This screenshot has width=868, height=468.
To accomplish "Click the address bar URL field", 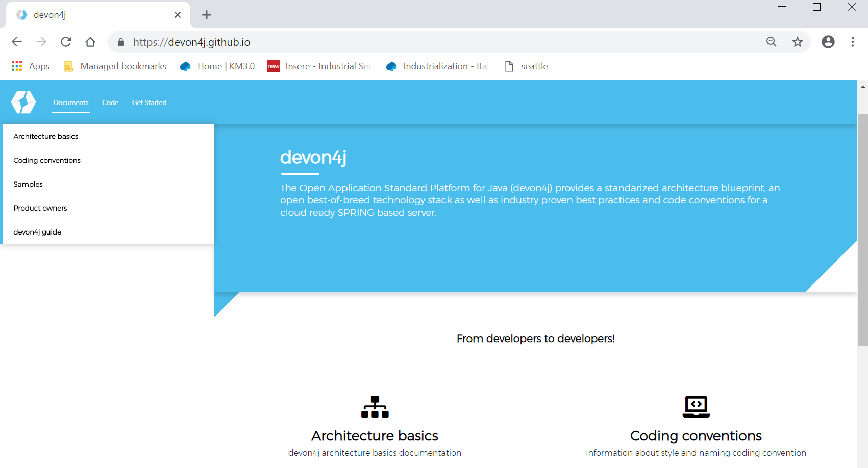I will tap(408, 42).
